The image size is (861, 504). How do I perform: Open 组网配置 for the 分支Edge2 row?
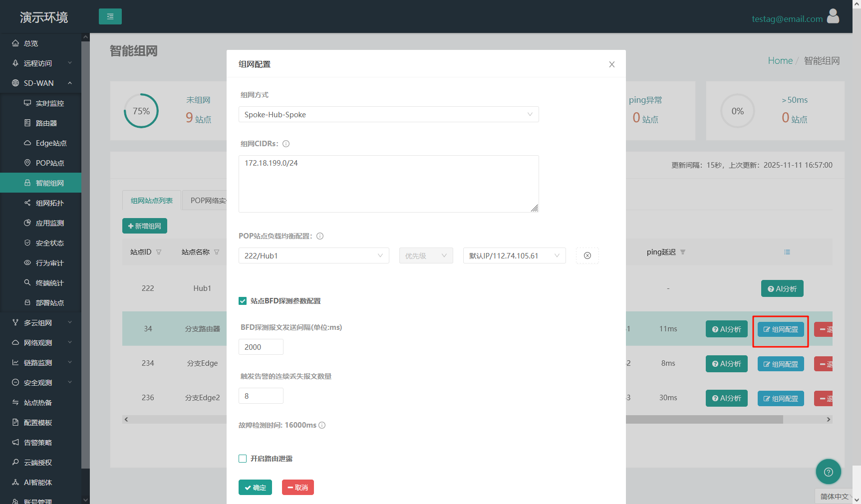[x=781, y=398]
